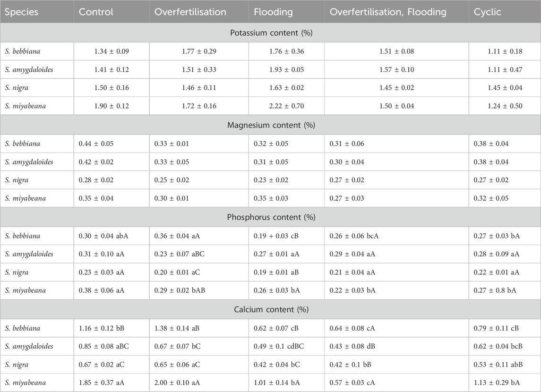Screen dimensions: 541x392
Task: Click S. nigra in the magnesium section
Action: coord(18,180)
